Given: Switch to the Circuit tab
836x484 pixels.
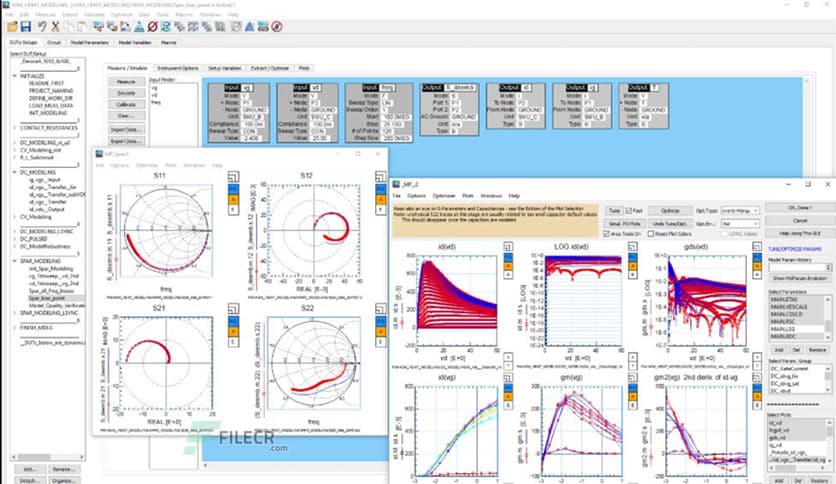Looking at the screenshot, I should (54, 43).
